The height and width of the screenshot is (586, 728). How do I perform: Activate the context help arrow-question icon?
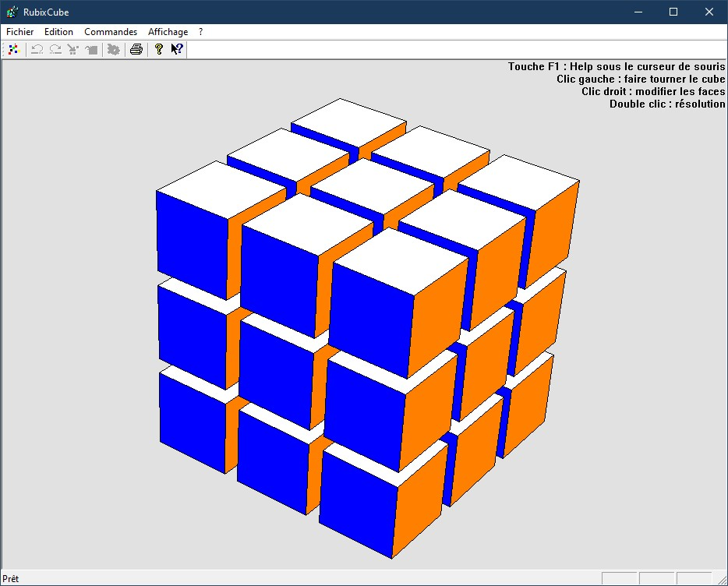[x=177, y=50]
